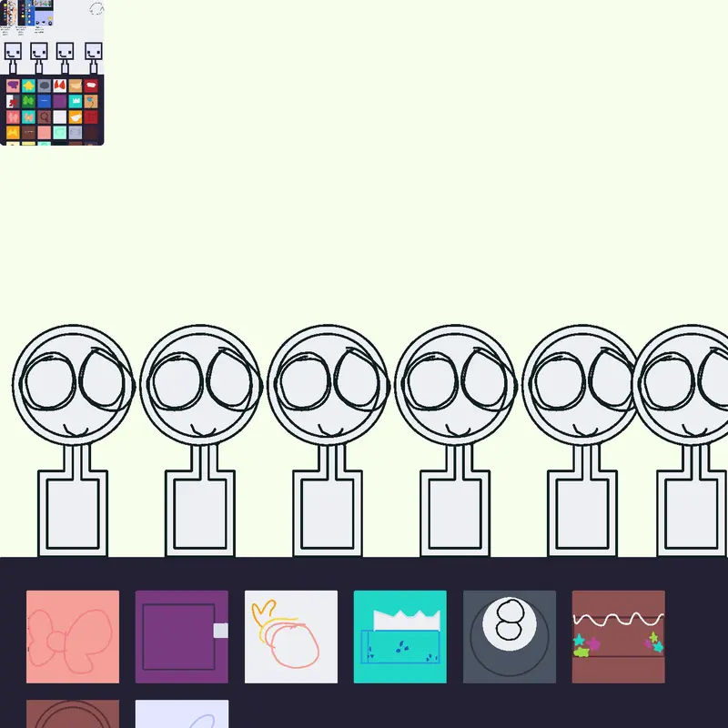The height and width of the screenshot is (728, 728).
Task: Select the small teal crown icon in the preview
Action: (76, 101)
